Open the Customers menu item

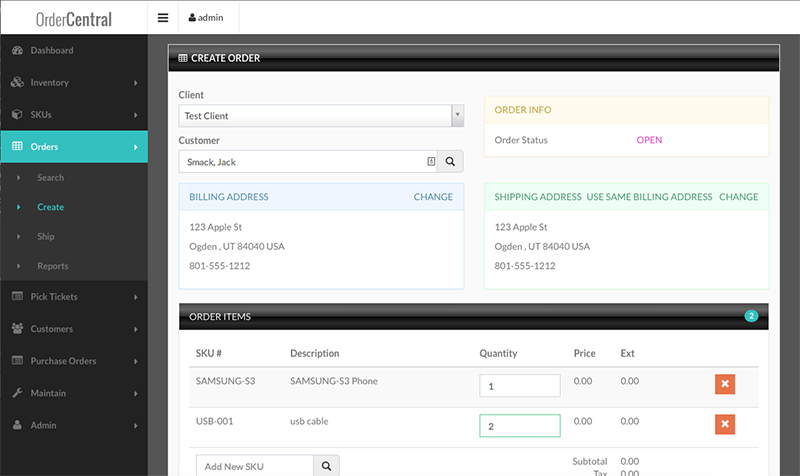[x=74, y=329]
